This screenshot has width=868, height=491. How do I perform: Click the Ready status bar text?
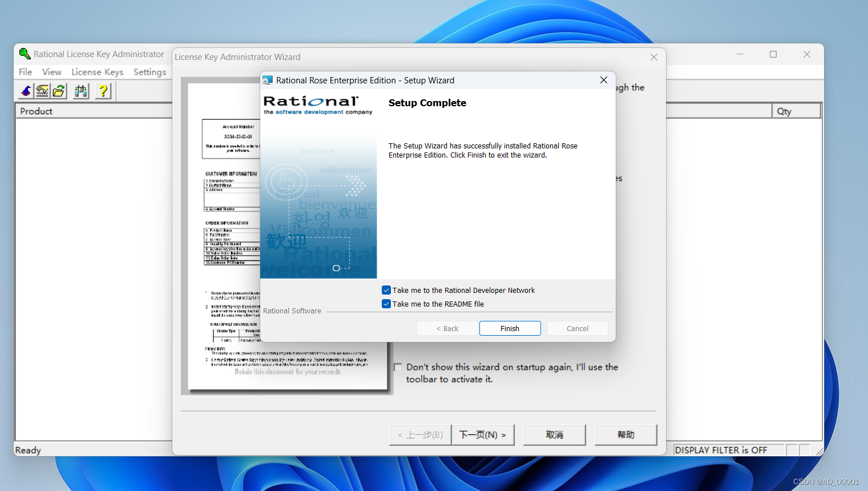coord(28,450)
